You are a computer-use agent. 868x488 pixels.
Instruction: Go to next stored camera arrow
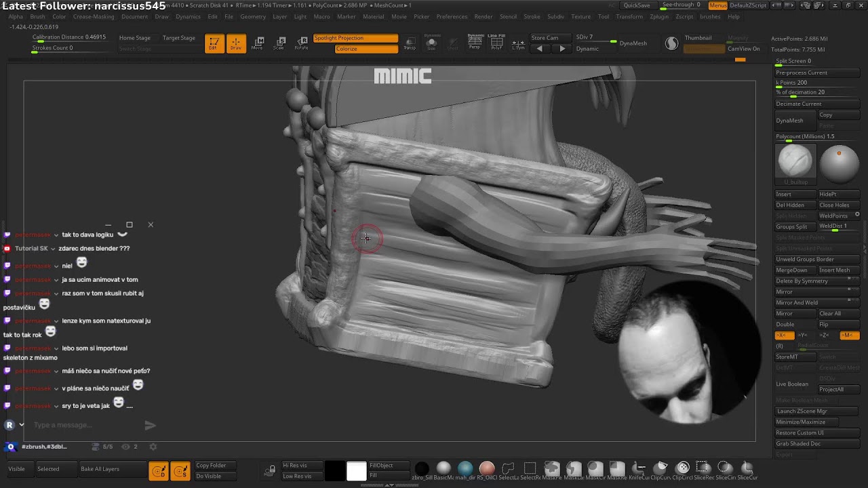pyautogui.click(x=561, y=49)
